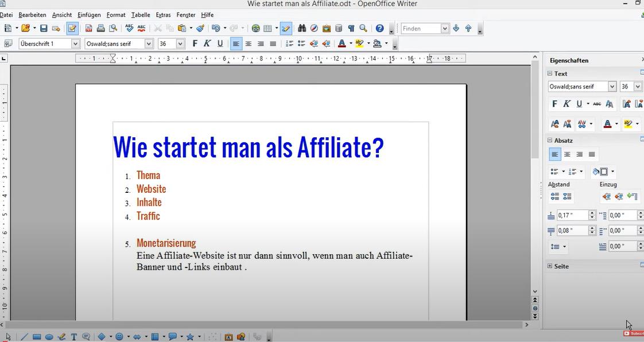Viewport: 644px width, 342px height.
Task: Toggle AutoSpellcheck icon
Action: click(142, 28)
